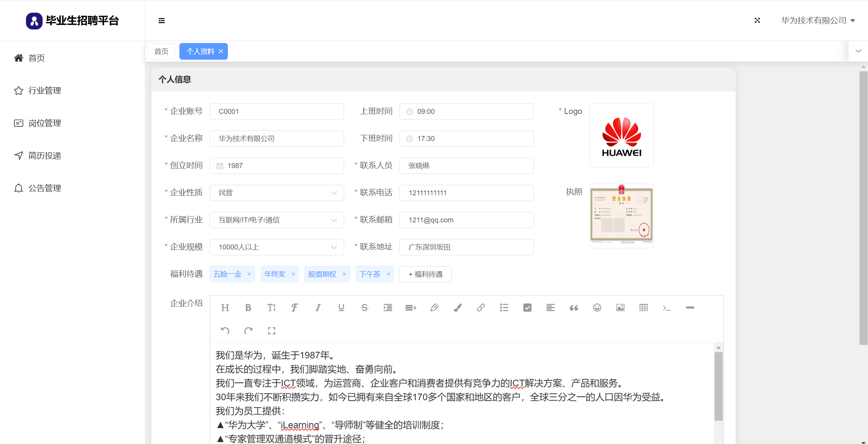Click the Italic formatting icon
Image resolution: width=868 pixels, height=444 pixels.
(x=318, y=308)
